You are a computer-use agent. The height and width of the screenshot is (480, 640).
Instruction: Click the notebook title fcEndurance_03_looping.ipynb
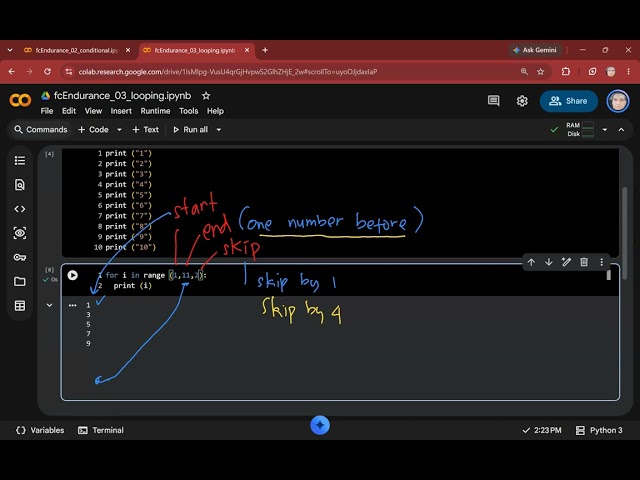tap(122, 96)
